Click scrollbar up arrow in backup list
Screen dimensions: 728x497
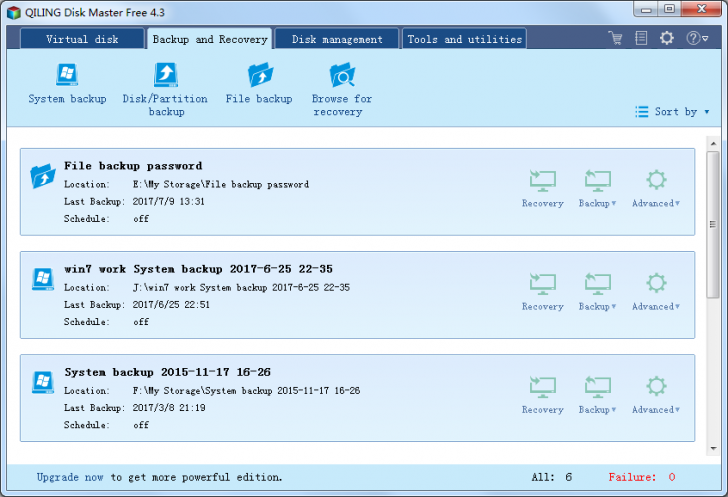click(713, 144)
